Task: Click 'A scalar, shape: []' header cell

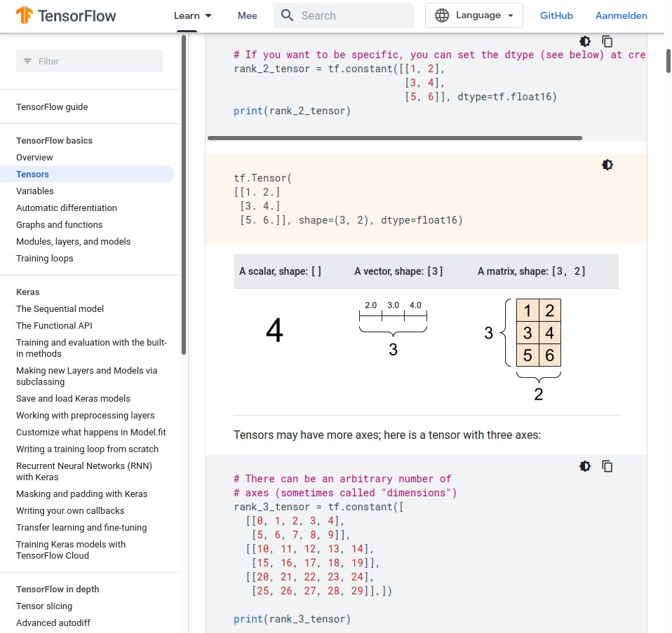Action: coord(281,271)
